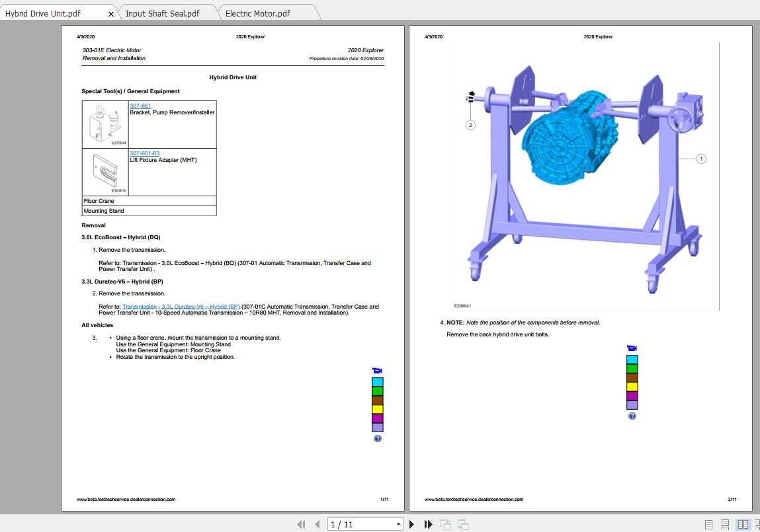Click the help question icon on page 2
This screenshot has width=760, height=532.
point(632,416)
